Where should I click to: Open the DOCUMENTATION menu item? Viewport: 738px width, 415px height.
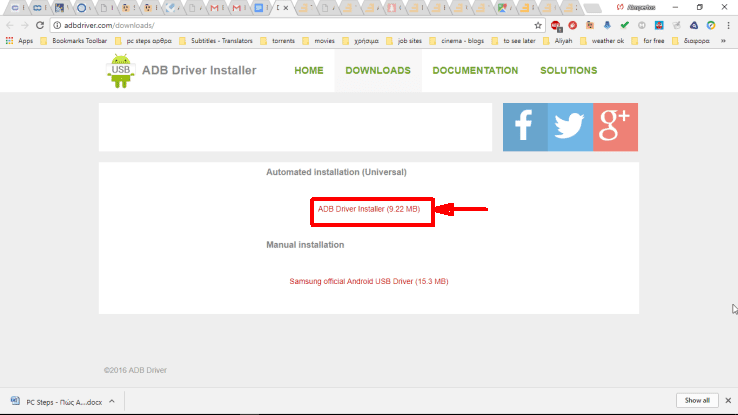[x=475, y=71]
